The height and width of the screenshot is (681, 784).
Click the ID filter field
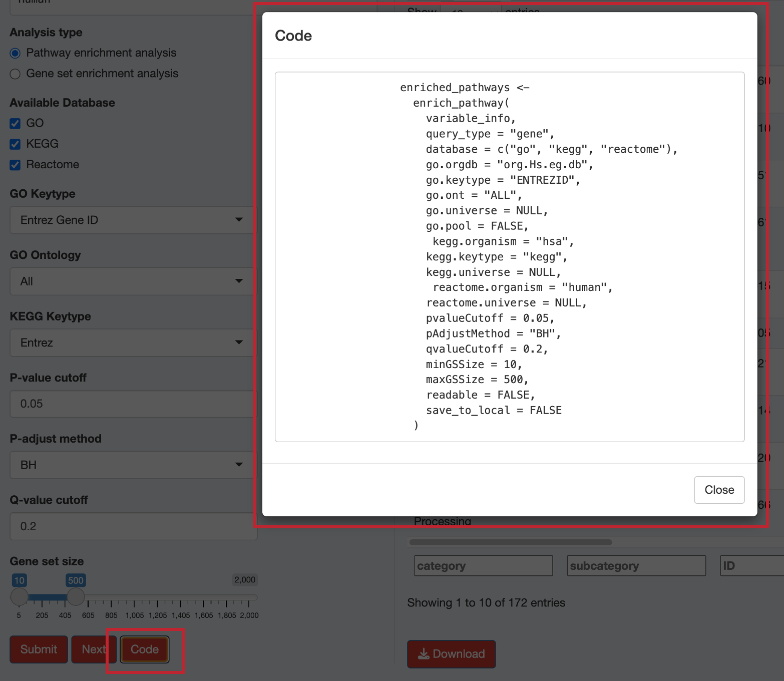point(752,566)
